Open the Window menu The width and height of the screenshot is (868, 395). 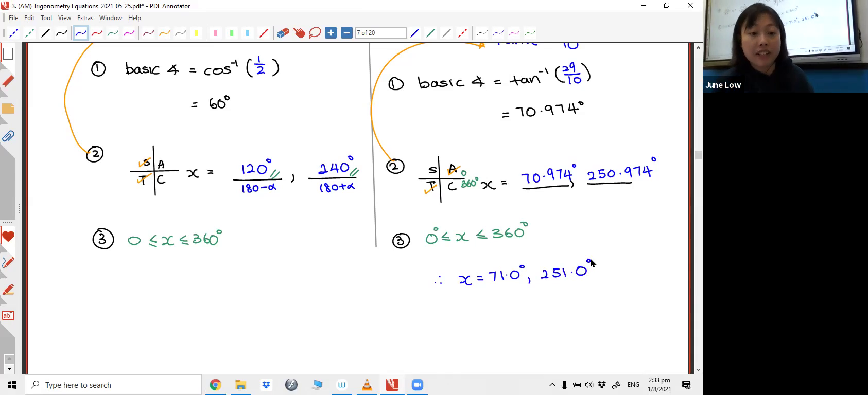110,18
